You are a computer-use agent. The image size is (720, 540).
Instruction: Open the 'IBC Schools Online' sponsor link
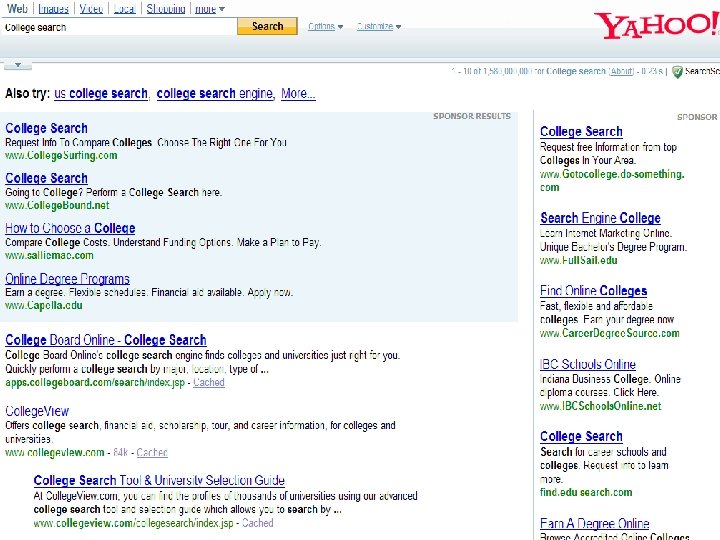(x=588, y=364)
